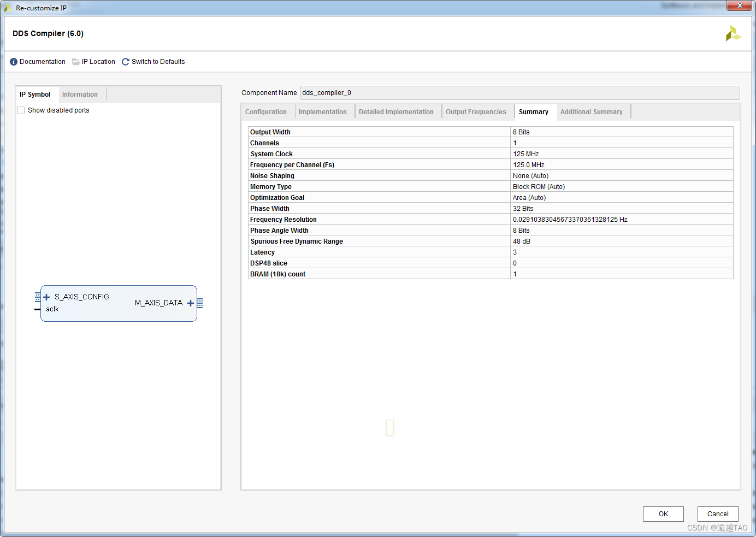Screen dimensions: 756x537
Task: Select the Memory Type row label
Action: coord(271,187)
